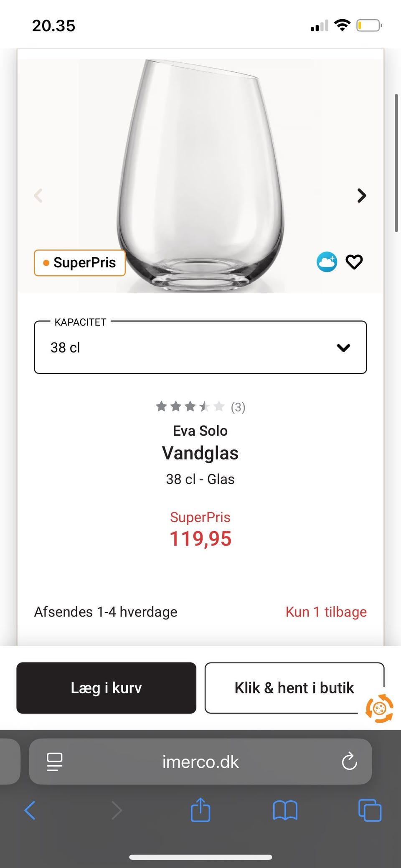Tap the blue cloud icon
401x868 pixels.
pos(326,262)
